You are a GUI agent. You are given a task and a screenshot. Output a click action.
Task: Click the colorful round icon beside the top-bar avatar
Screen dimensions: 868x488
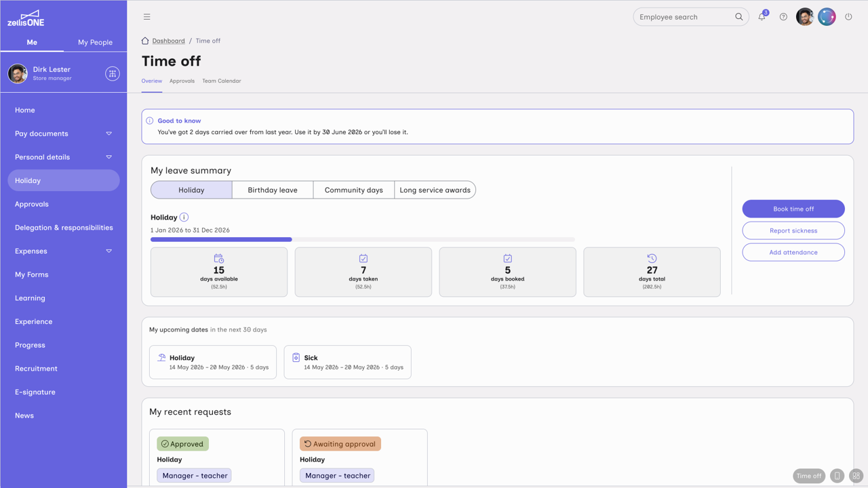[x=827, y=17]
